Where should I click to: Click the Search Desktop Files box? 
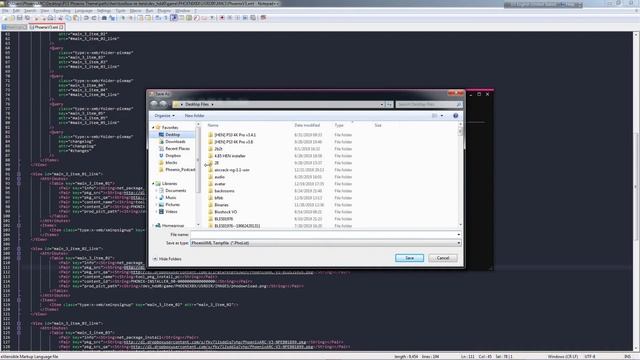(429, 104)
